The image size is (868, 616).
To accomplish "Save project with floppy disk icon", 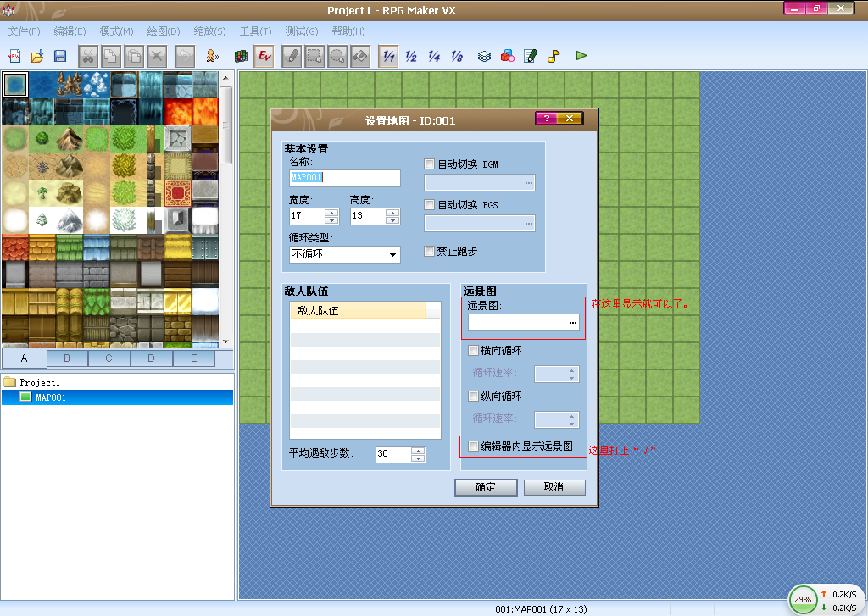I will pyautogui.click(x=60, y=56).
